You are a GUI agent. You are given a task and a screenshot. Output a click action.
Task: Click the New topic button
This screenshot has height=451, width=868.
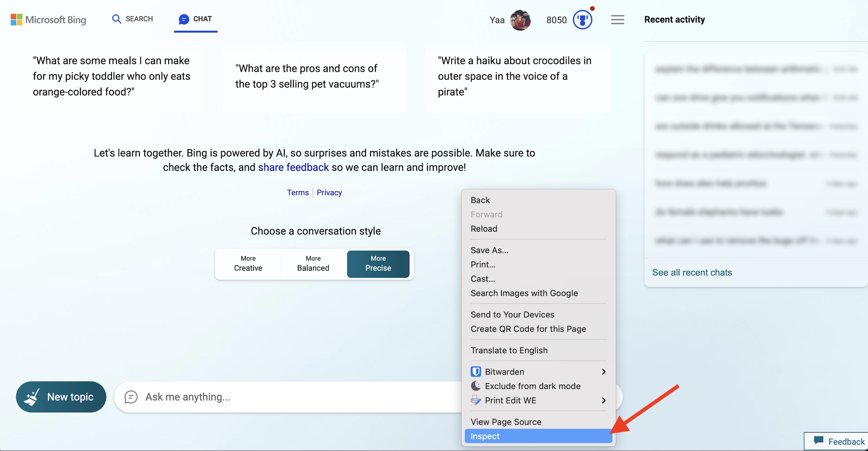[61, 397]
